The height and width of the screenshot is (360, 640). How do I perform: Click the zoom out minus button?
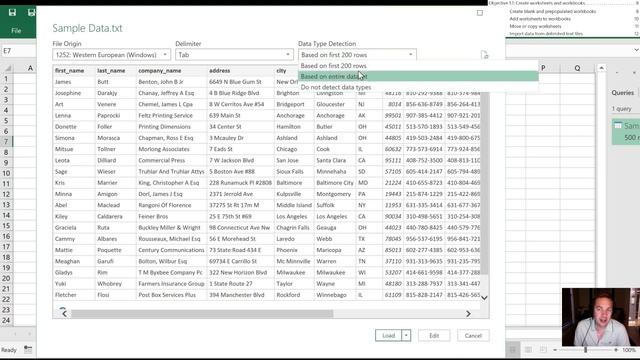(x=555, y=350)
